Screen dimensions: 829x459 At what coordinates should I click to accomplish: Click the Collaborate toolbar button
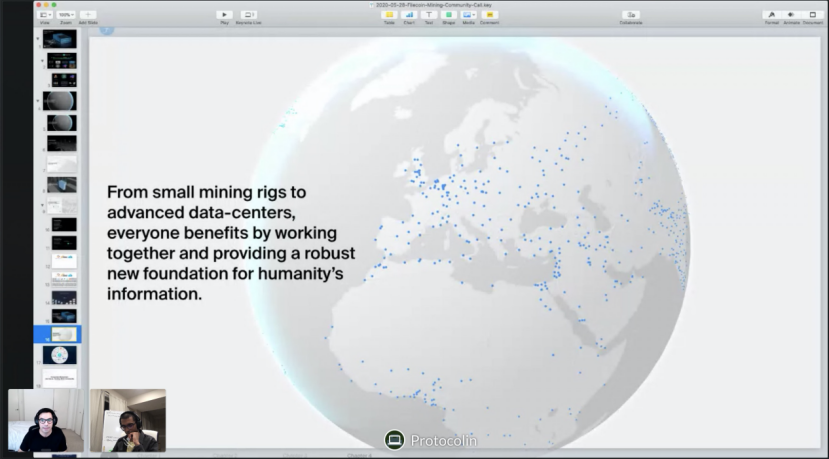631,15
